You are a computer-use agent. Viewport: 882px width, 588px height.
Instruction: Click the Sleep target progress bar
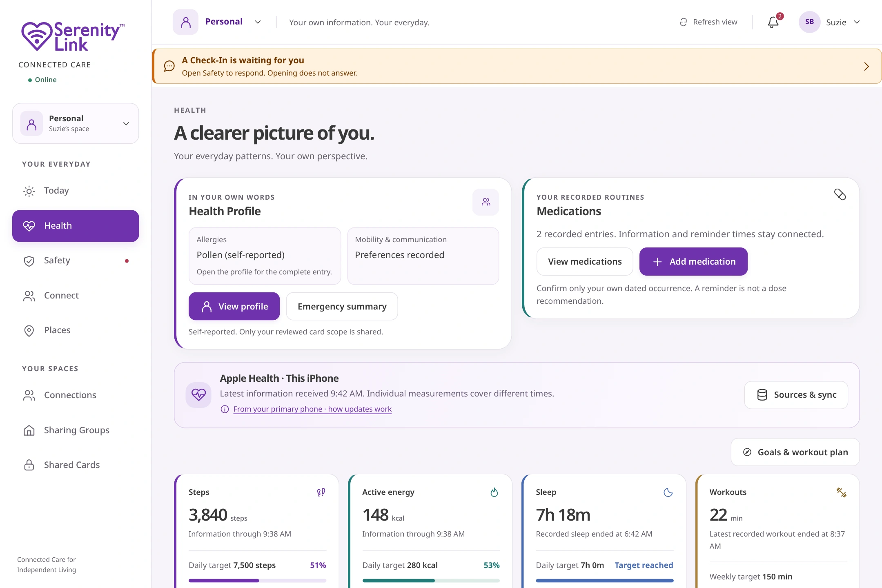pos(605,581)
